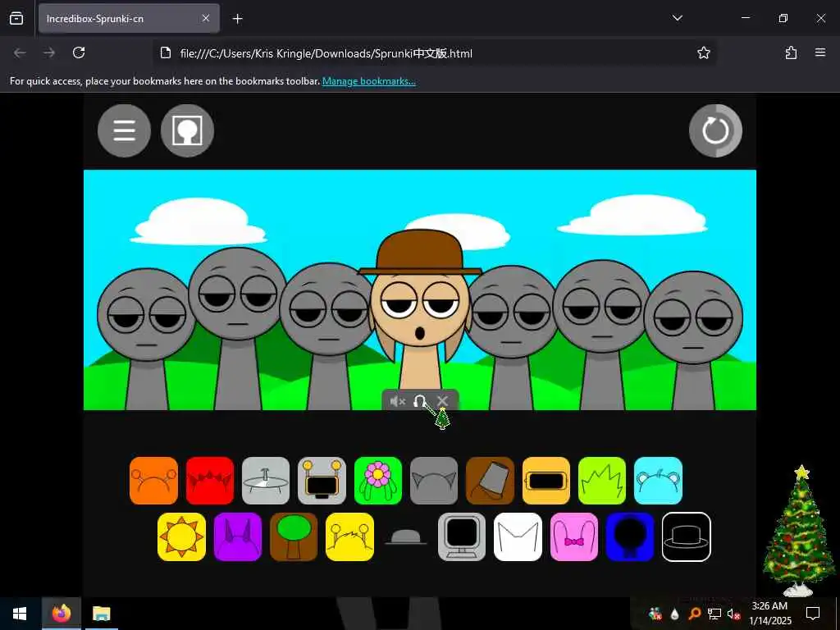Switch to the Incredibox-Sprunki-cn tab

point(129,19)
